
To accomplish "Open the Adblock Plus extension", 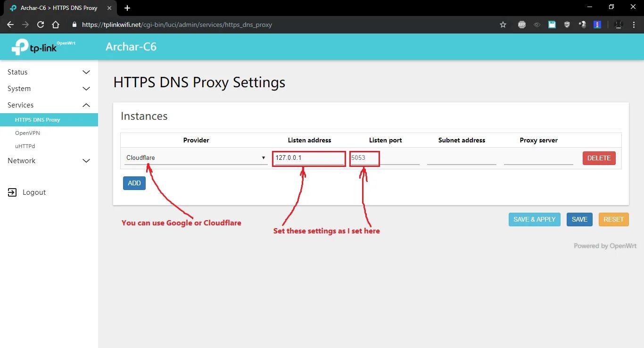I will pyautogui.click(x=522, y=25).
